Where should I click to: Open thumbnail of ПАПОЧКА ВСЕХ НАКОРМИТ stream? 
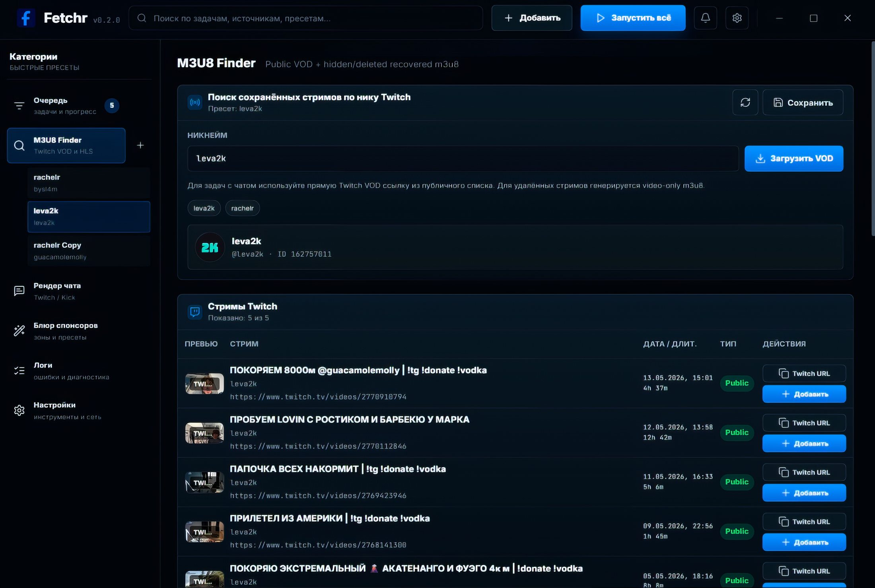[x=204, y=482]
